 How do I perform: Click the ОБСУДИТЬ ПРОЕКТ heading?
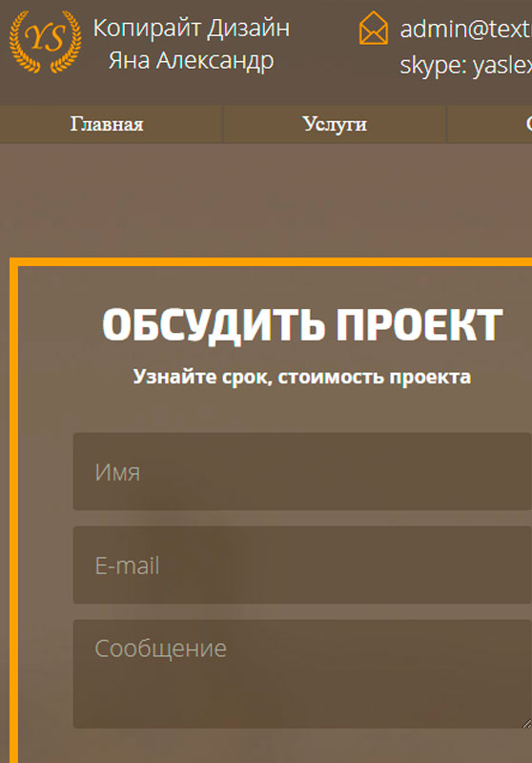coord(302,325)
